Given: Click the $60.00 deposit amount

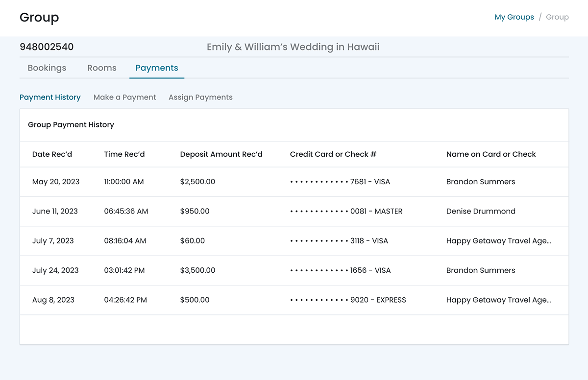Looking at the screenshot, I should 193,241.
